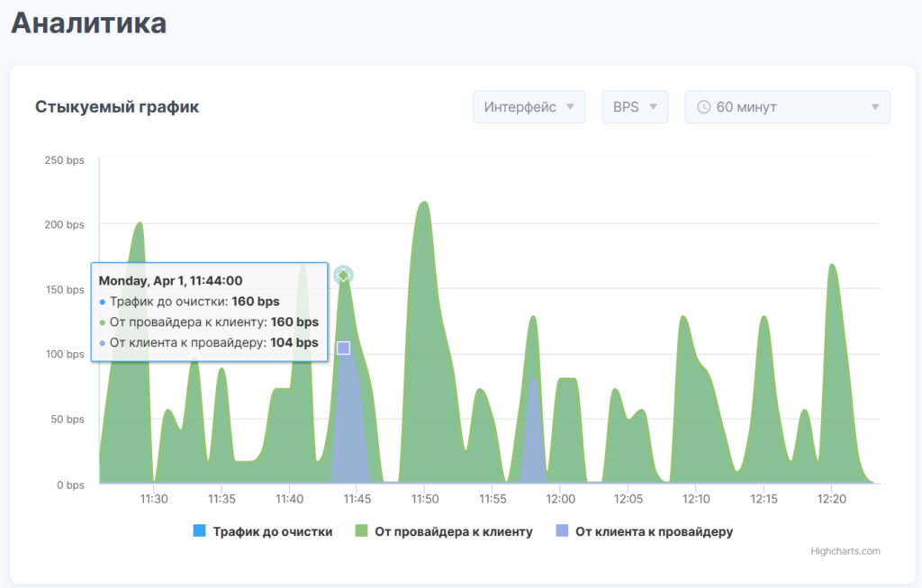This screenshot has width=922, height=588.
Task: Click the 11:50 x-axis label
Action: pos(425,499)
